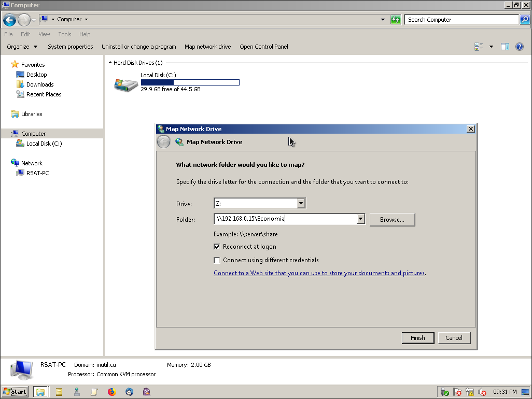This screenshot has height=399, width=532.
Task: Click the volume icon in system tray
Action: click(x=482, y=392)
